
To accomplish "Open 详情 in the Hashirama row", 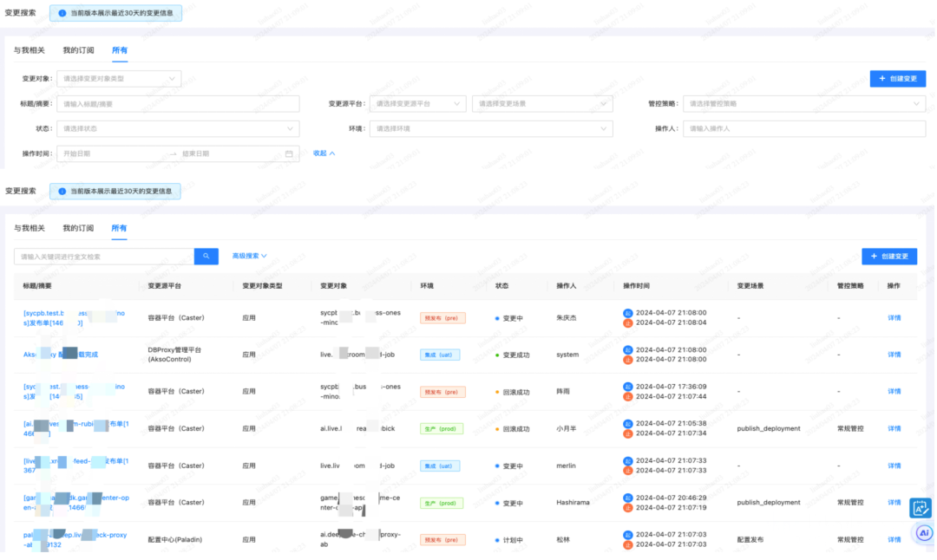I will (894, 503).
